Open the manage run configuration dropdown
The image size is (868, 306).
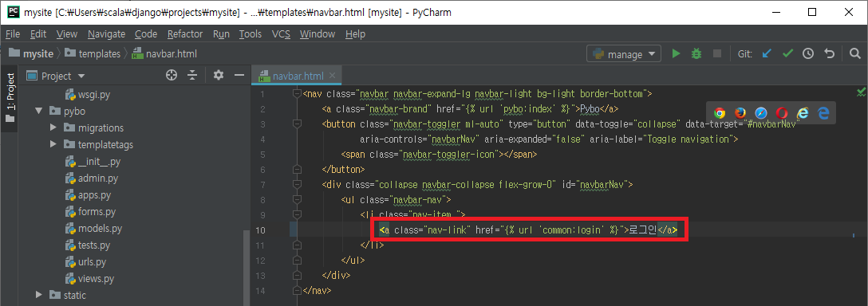[624, 54]
